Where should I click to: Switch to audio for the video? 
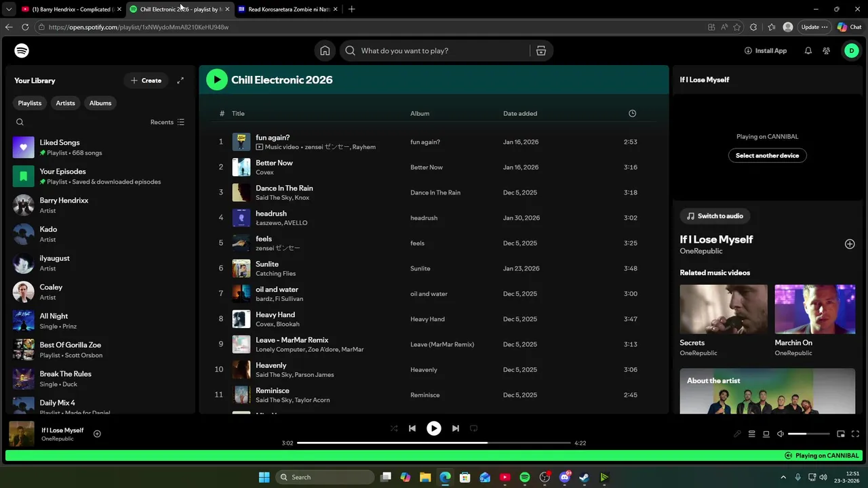click(715, 216)
